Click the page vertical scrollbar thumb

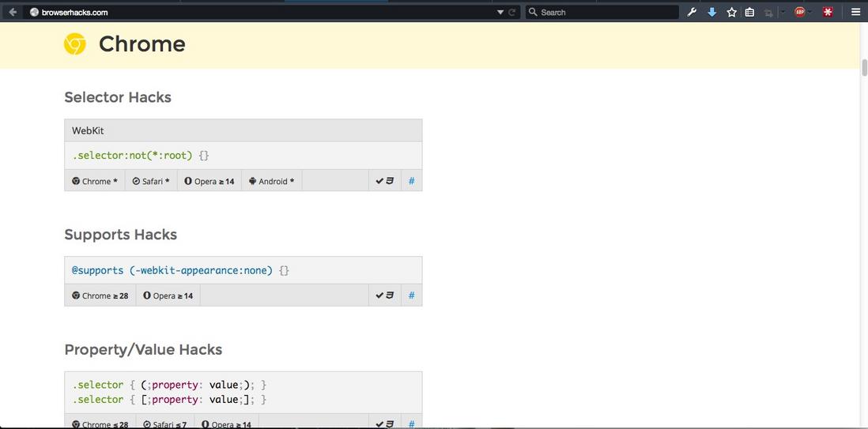(864, 67)
